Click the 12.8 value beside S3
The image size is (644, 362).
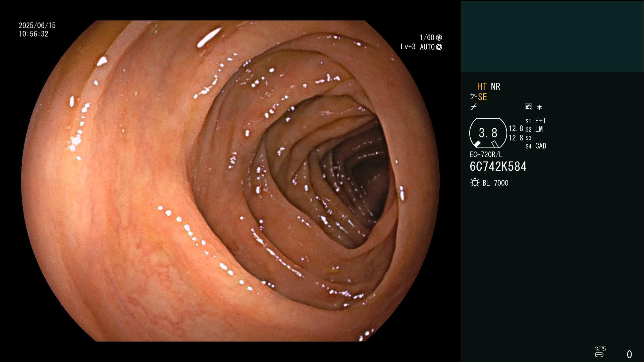click(516, 138)
